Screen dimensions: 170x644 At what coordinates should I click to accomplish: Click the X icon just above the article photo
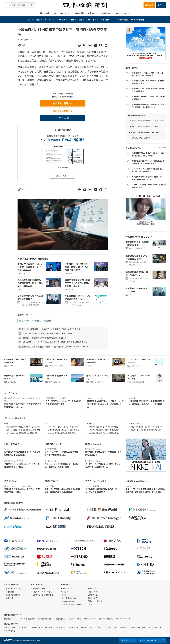(95, 189)
